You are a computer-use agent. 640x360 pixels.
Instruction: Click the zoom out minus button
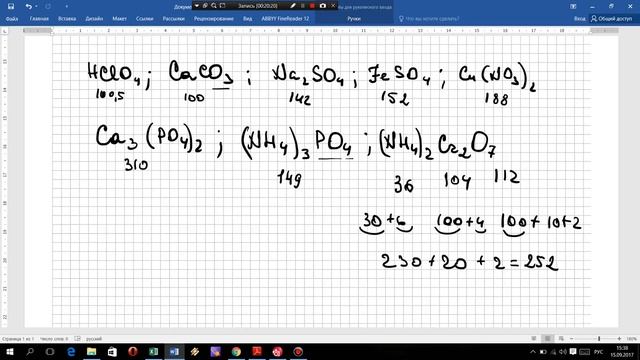[x=571, y=339]
